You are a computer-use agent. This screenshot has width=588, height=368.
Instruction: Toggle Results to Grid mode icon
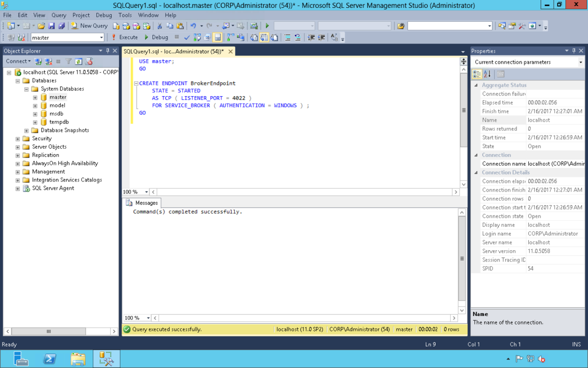pyautogui.click(x=264, y=37)
